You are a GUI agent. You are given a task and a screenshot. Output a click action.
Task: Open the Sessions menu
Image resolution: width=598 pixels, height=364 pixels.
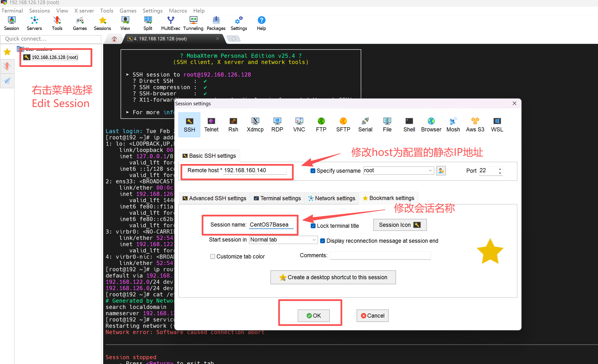[x=40, y=11]
